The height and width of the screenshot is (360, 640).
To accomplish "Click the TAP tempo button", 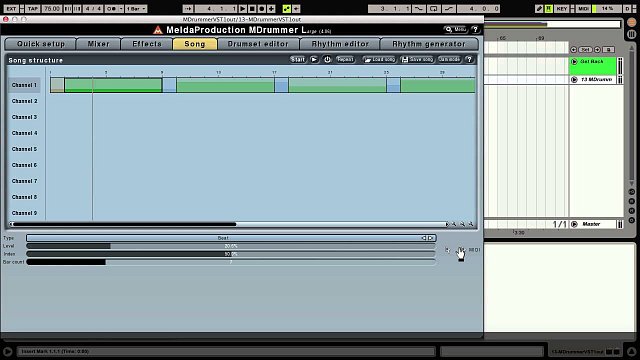I will point(33,9).
